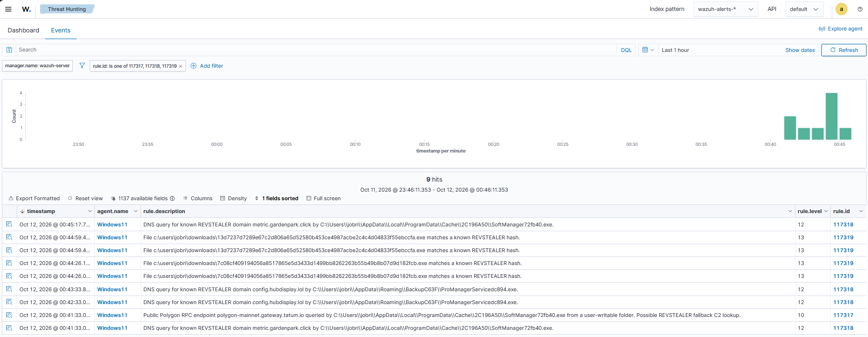Click Explore agent link
Image resolution: width=868 pixels, height=337 pixels.
coord(840,29)
